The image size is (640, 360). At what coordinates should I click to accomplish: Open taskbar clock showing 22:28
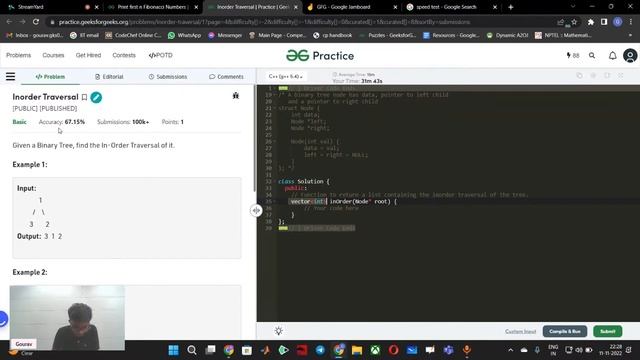(x=610, y=350)
